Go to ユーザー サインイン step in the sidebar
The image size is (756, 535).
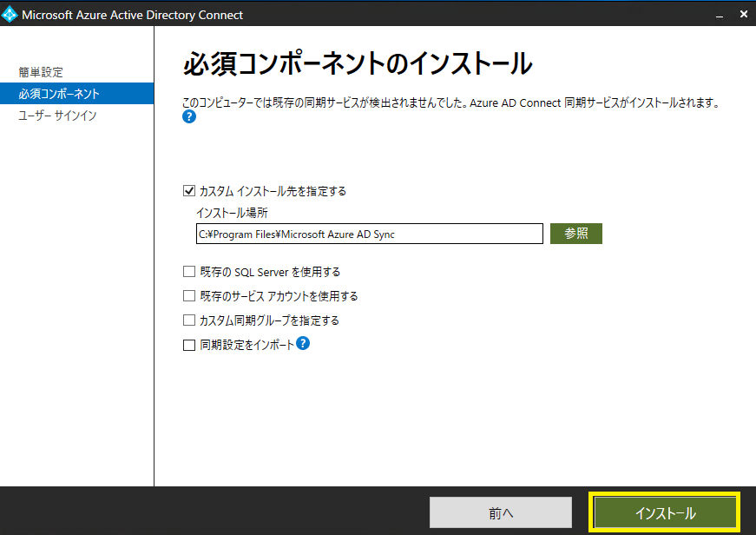click(57, 116)
